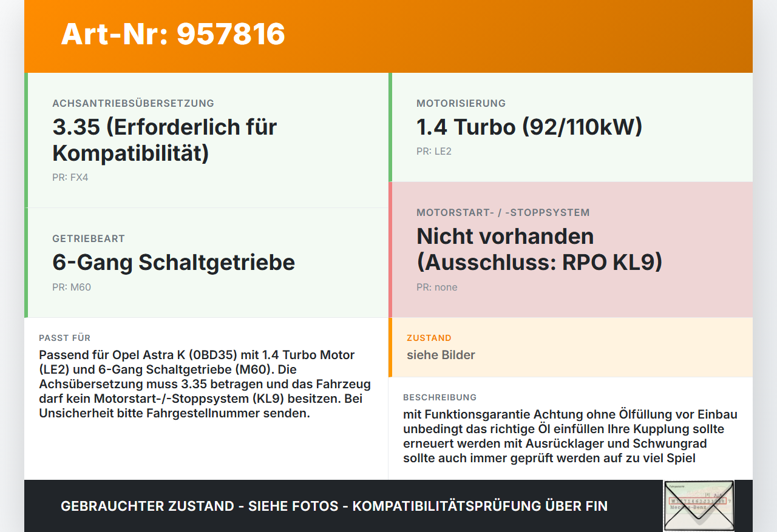Expand the PASST FÜR details section
The image size is (777, 532).
(x=206, y=376)
